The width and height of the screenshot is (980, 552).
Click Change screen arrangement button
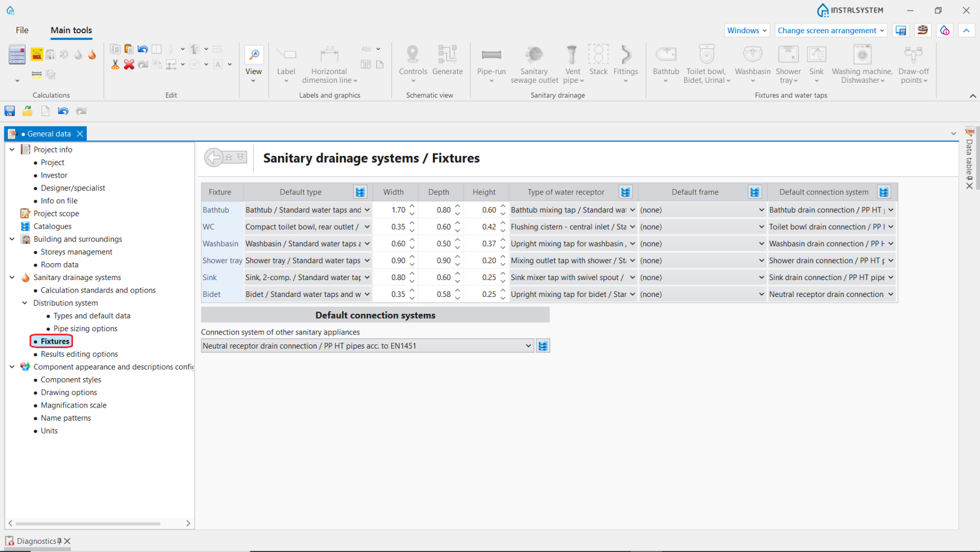(x=830, y=31)
